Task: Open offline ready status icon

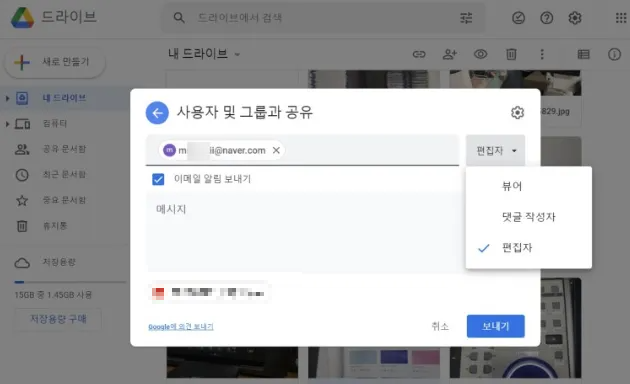Action: 518,18
